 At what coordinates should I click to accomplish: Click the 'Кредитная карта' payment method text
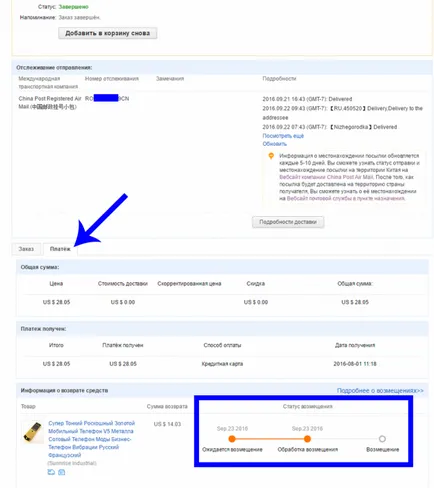point(222,364)
